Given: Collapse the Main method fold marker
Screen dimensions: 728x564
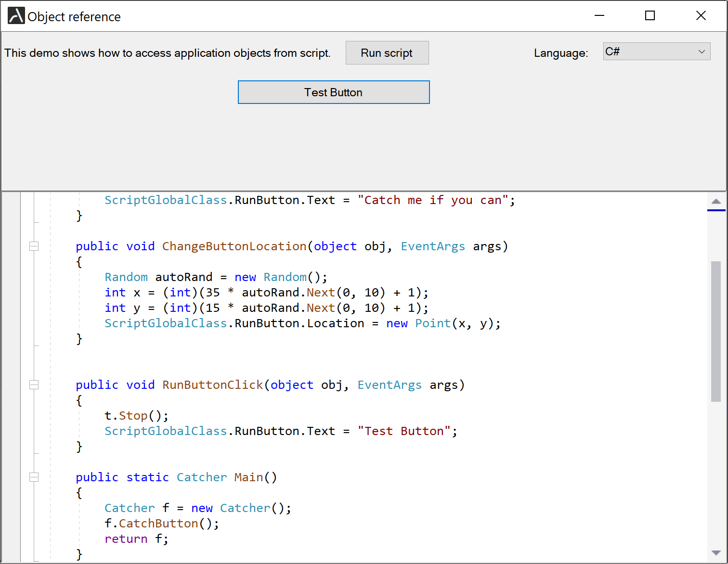Looking at the screenshot, I should coord(34,477).
